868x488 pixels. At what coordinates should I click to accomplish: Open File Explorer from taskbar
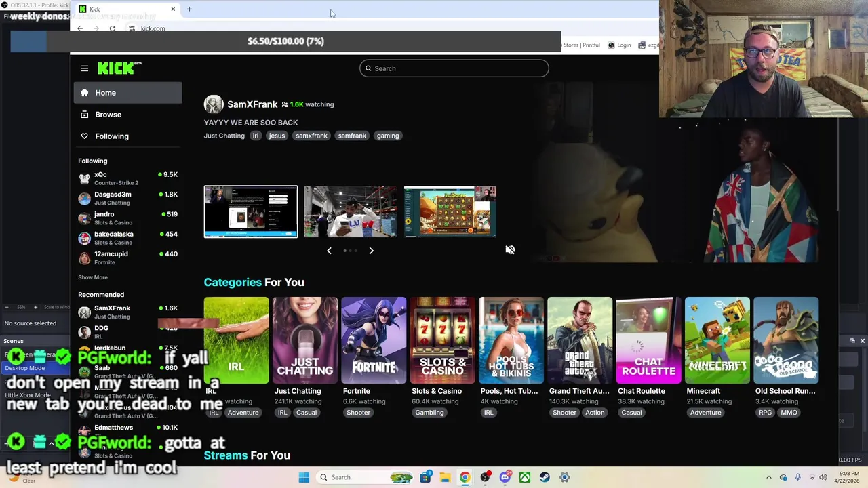coord(445,477)
